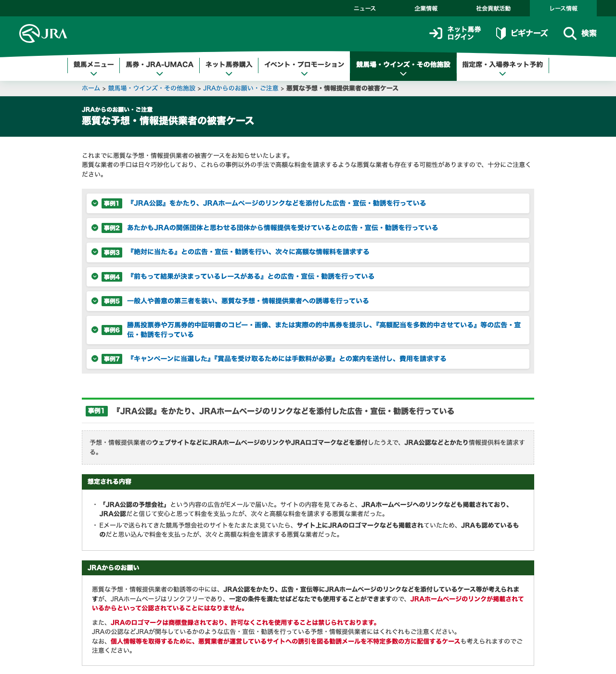Expand the イベント・プロモーション chevron
Viewport: 616px width, 674px height.
pyautogui.click(x=304, y=74)
